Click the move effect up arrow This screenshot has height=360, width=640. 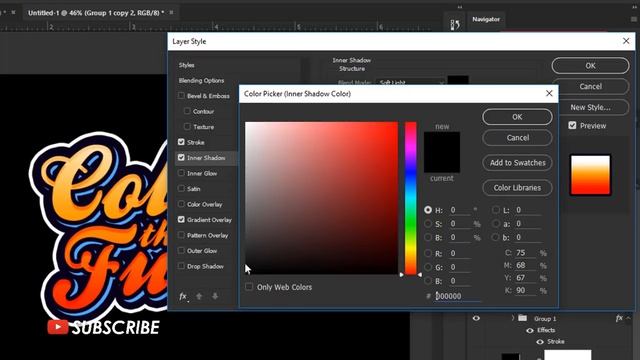pyautogui.click(x=199, y=296)
